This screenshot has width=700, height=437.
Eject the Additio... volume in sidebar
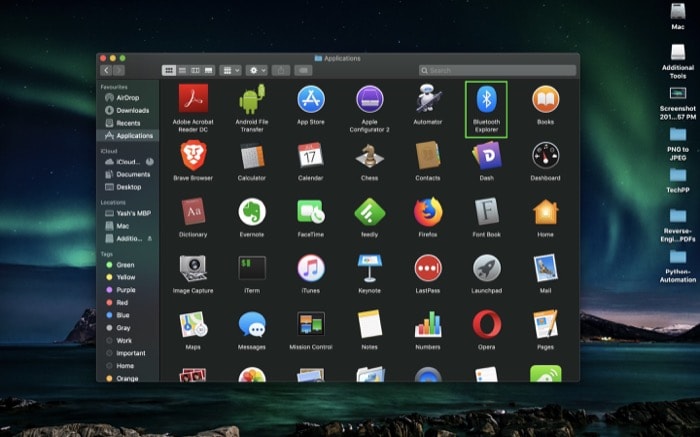[x=150, y=238]
